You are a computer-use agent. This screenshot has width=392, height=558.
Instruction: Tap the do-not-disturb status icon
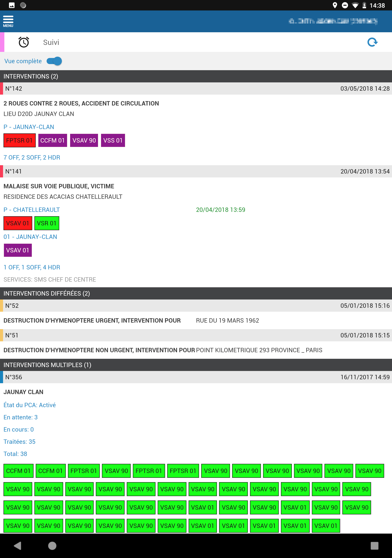[345, 5]
